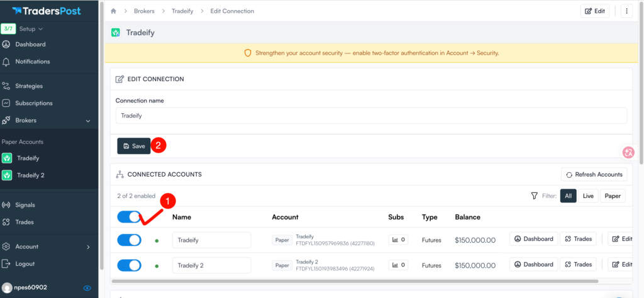Open the three-dot more options menu
Image resolution: width=644 pixels, height=298 pixels.
pyautogui.click(x=626, y=11)
